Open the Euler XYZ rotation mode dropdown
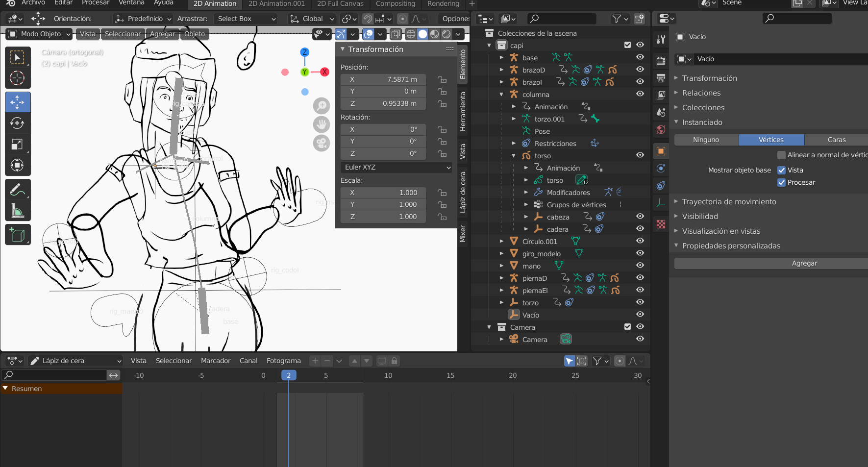This screenshot has height=467, width=868. [x=396, y=167]
